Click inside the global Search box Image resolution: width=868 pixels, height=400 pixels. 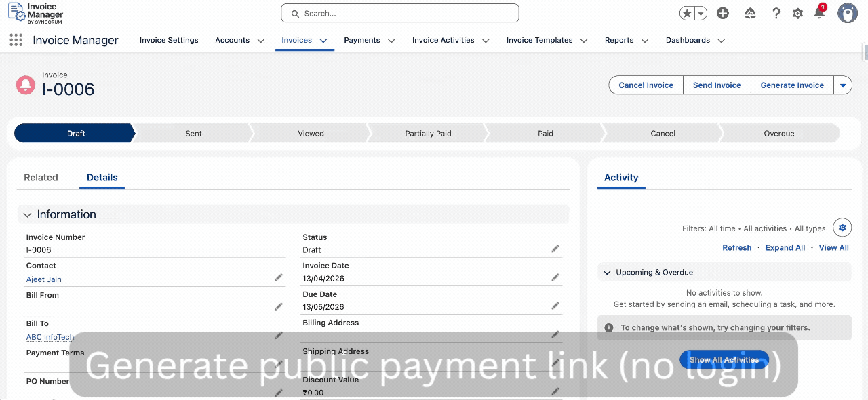pyautogui.click(x=400, y=13)
